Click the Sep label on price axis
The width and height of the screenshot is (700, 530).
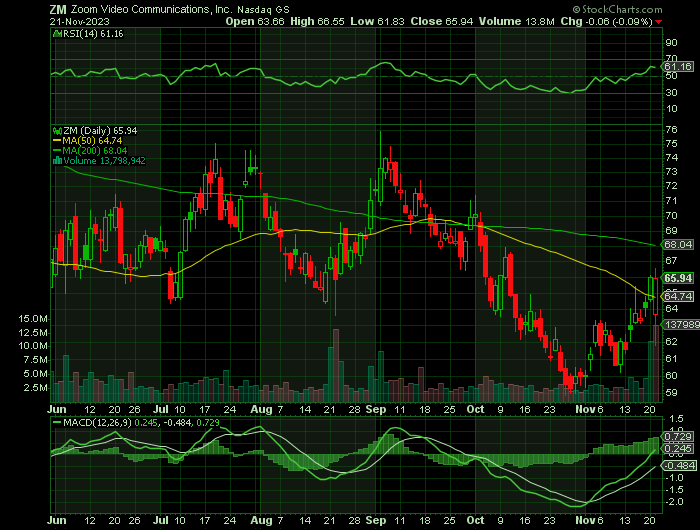coord(375,409)
